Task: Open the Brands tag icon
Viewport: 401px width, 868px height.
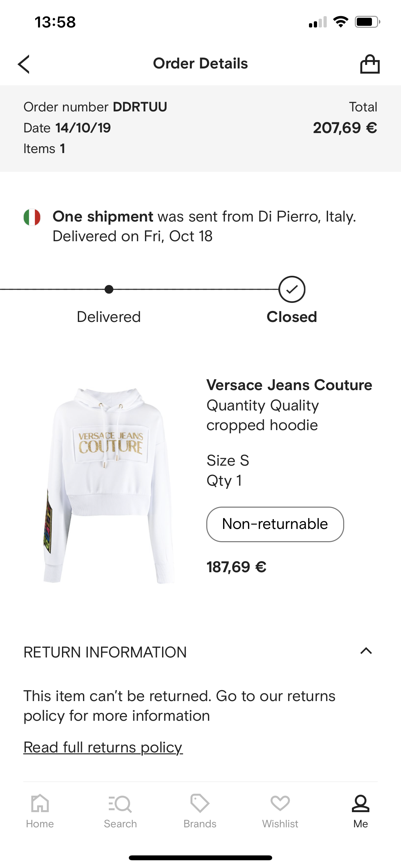Action: pos(200,804)
